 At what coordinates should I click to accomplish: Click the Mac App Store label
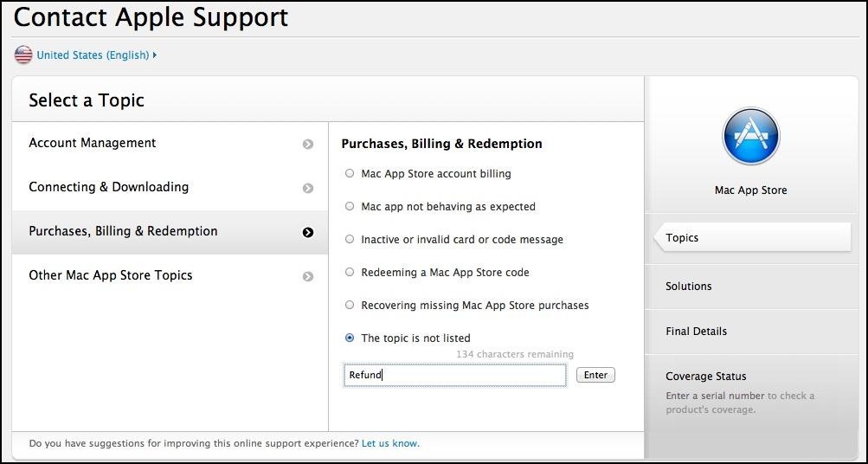[750, 190]
